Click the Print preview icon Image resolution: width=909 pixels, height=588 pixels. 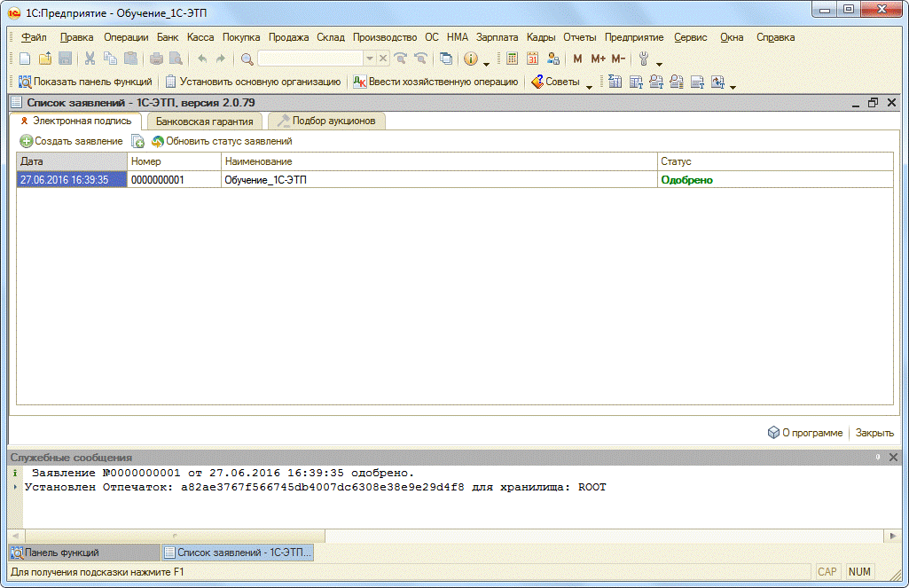pos(176,59)
